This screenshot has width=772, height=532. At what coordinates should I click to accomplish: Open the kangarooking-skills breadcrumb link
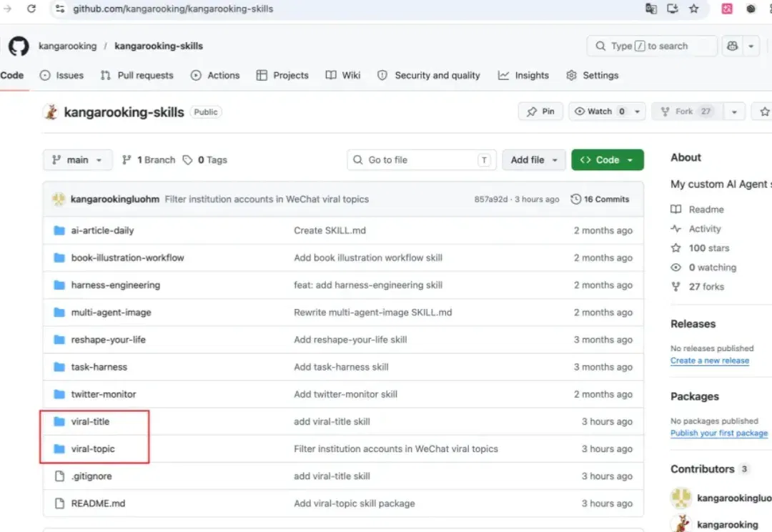(x=159, y=46)
